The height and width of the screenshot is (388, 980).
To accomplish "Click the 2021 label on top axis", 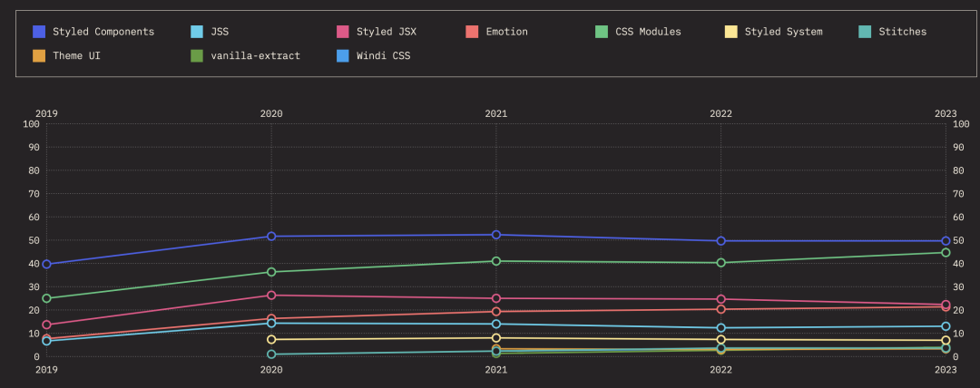I will coord(496,114).
